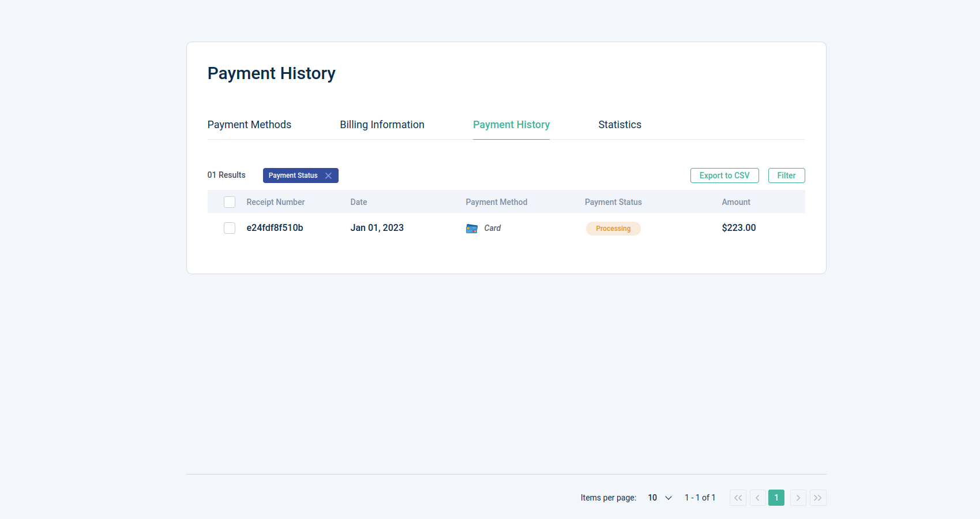Remove the Payment Status filter chip

click(328, 176)
